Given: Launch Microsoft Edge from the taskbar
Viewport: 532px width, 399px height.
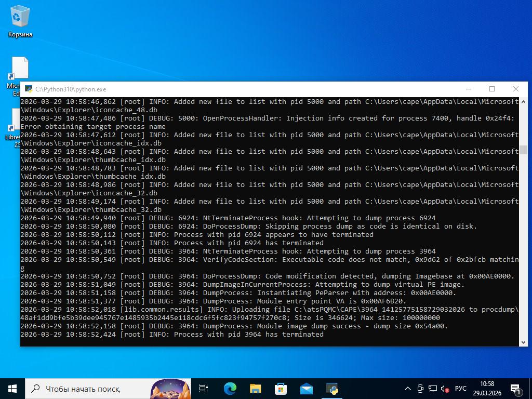Looking at the screenshot, I should pyautogui.click(x=230, y=388).
